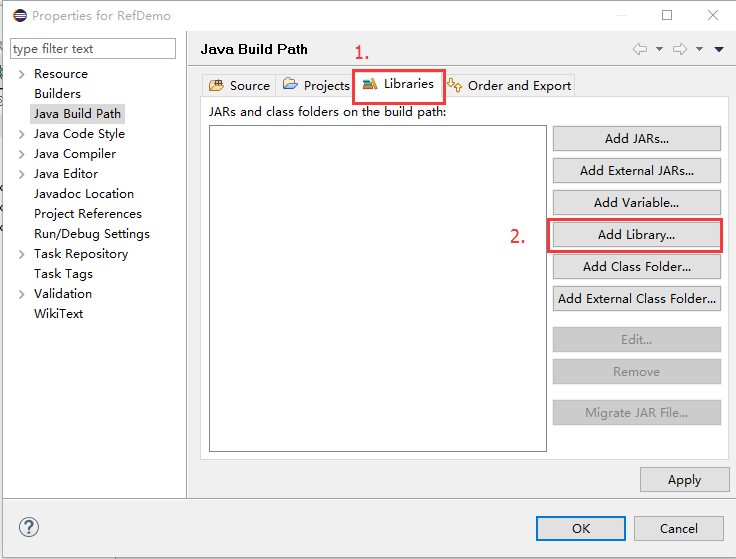Select Project References tree item

pyautogui.click(x=88, y=214)
